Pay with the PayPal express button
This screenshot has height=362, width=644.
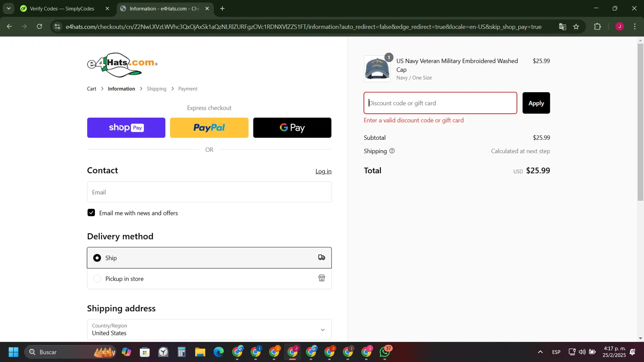pos(209,128)
